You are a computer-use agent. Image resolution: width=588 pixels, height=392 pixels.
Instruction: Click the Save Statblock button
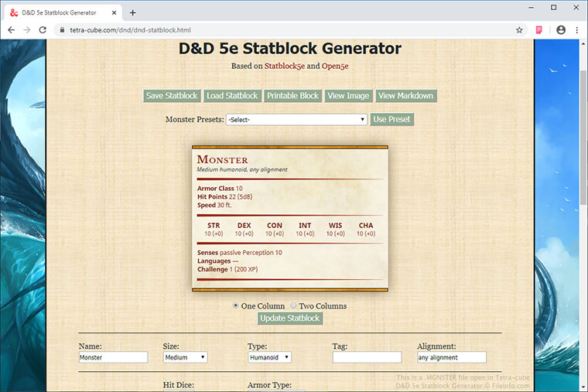click(171, 96)
